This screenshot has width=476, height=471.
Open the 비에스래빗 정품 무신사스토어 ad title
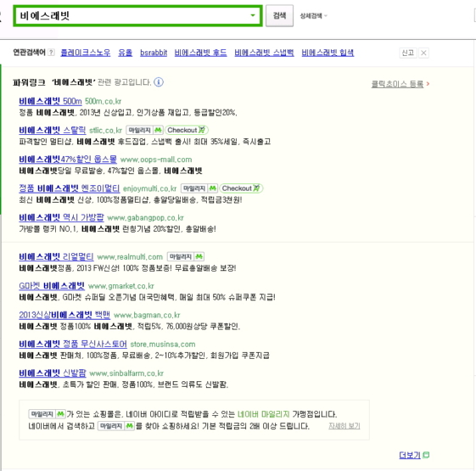tap(73, 344)
